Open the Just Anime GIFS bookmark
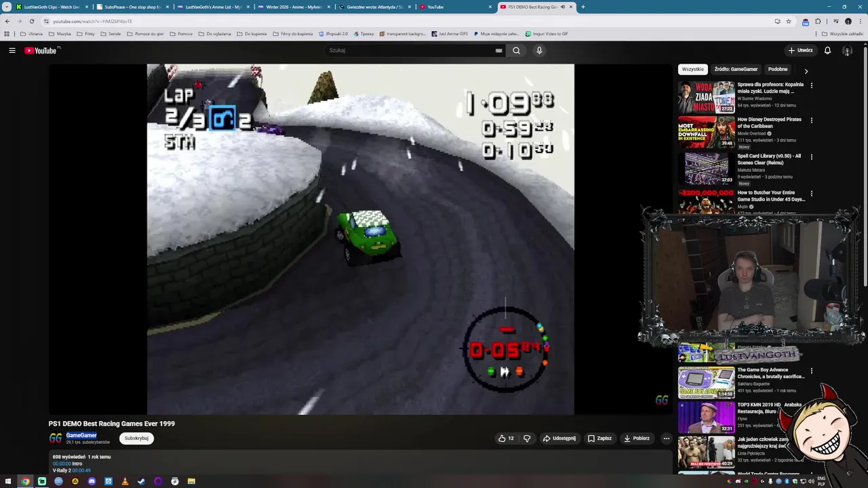 coord(450,33)
